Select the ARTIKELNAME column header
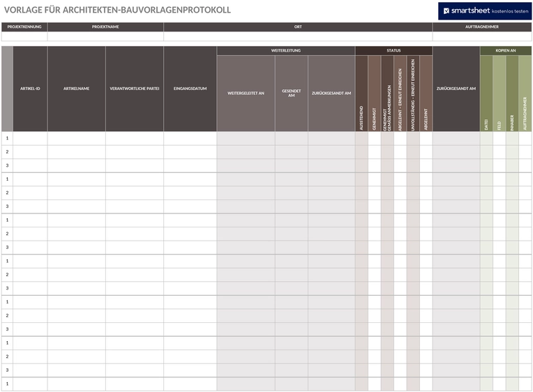 pyautogui.click(x=77, y=89)
